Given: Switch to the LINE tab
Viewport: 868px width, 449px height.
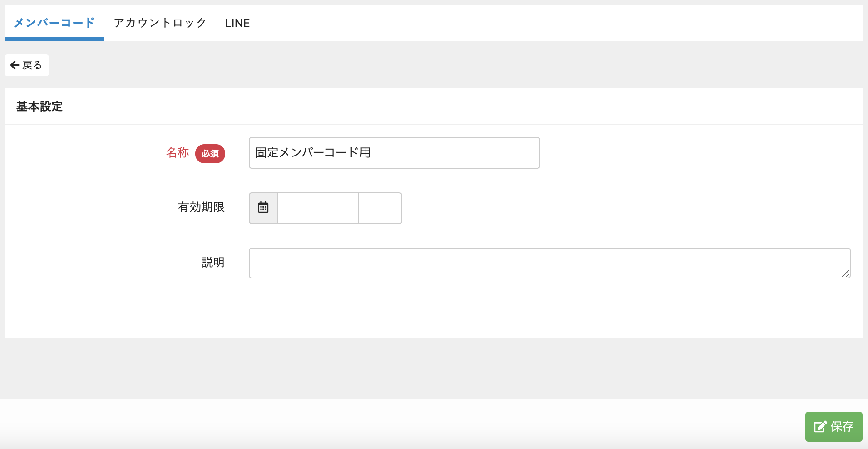Looking at the screenshot, I should click(237, 23).
